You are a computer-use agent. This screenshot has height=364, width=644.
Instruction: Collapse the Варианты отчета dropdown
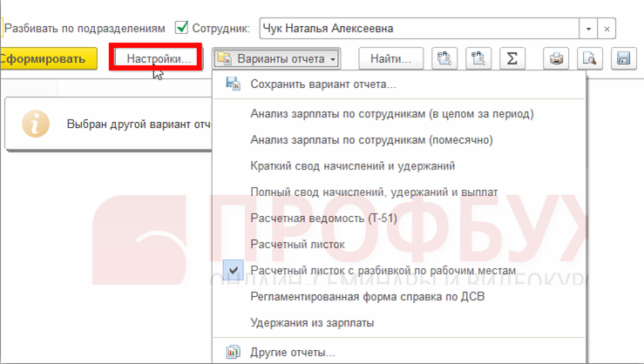(276, 59)
